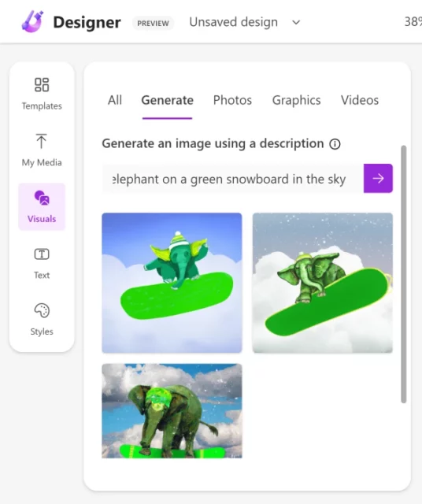Screen dimensions: 422x504
Task: Click the info icon beside description heading
Action: coord(335,144)
